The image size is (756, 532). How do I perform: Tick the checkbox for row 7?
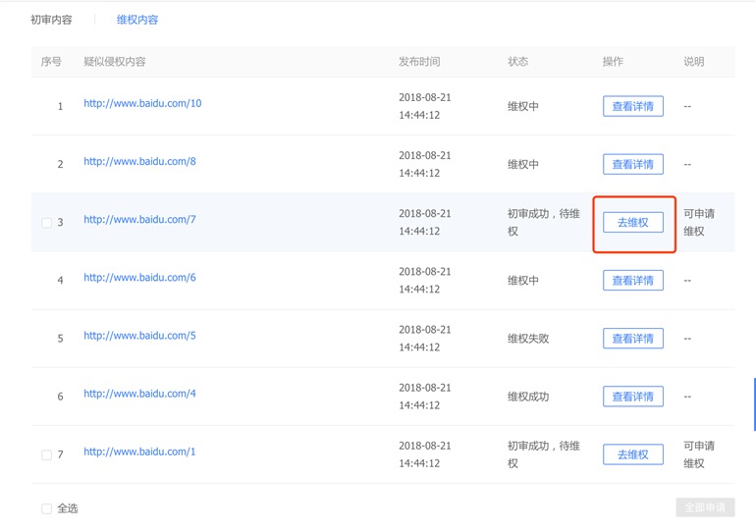tap(46, 454)
